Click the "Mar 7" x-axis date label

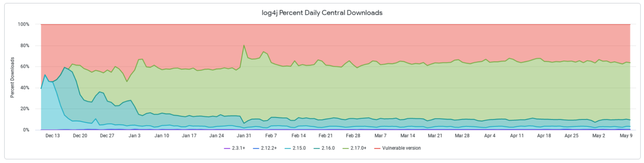(380, 136)
